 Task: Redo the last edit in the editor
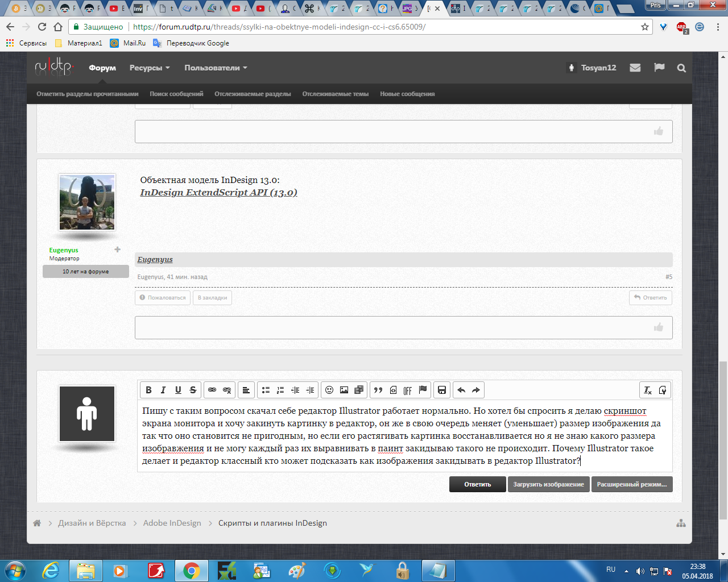[x=476, y=390]
